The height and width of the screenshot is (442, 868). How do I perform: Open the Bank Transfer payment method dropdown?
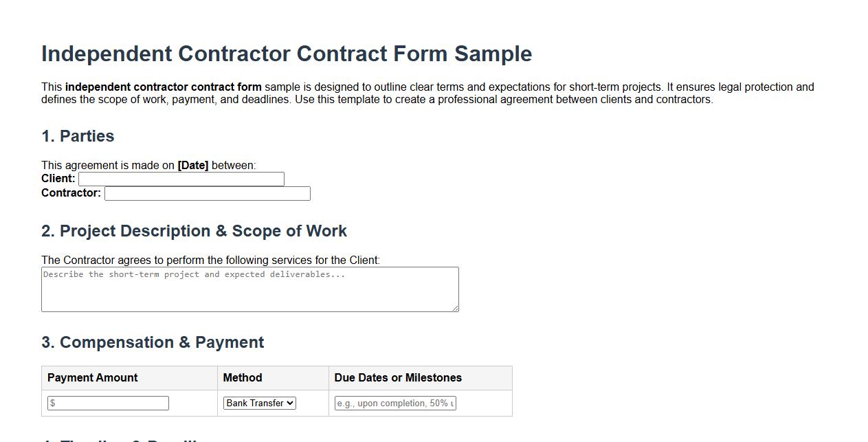(x=259, y=403)
